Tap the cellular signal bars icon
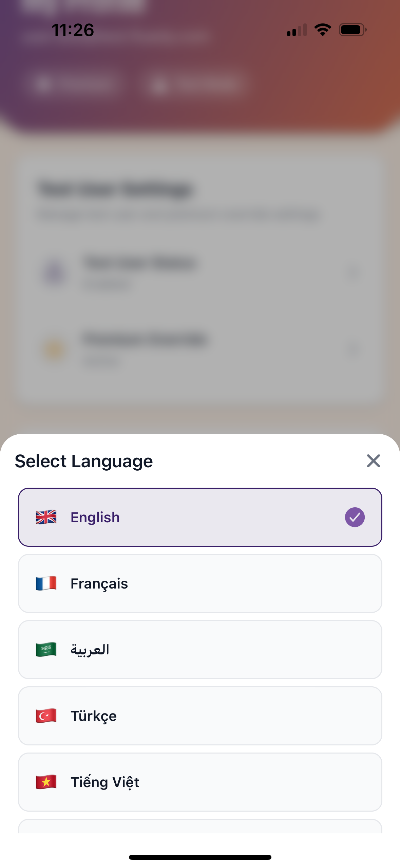The height and width of the screenshot is (868, 400). click(x=297, y=30)
